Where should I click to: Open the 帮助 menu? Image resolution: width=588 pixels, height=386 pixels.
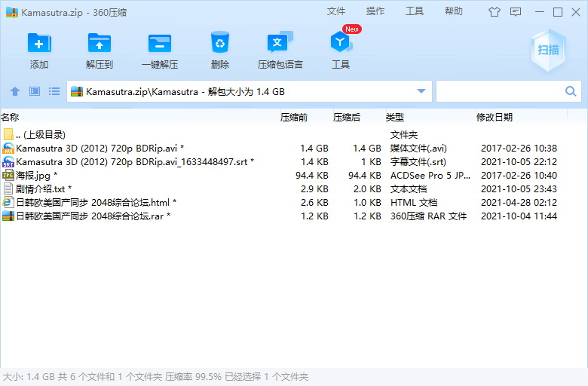453,11
